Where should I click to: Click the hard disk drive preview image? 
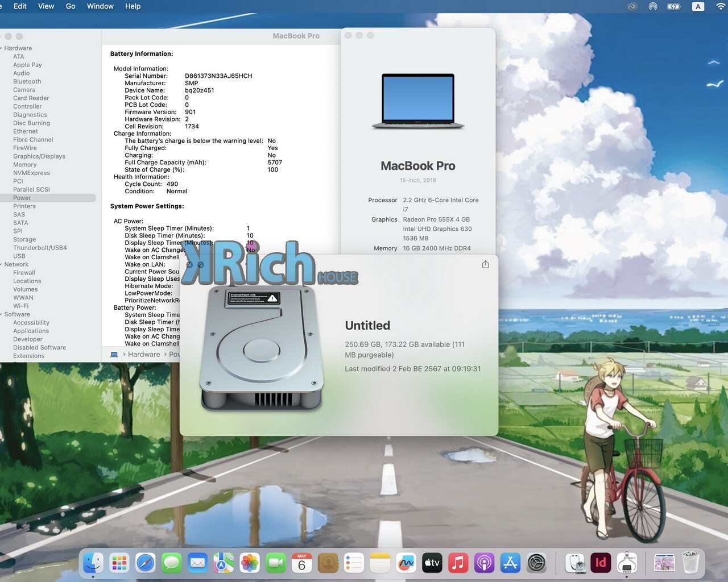click(x=262, y=348)
